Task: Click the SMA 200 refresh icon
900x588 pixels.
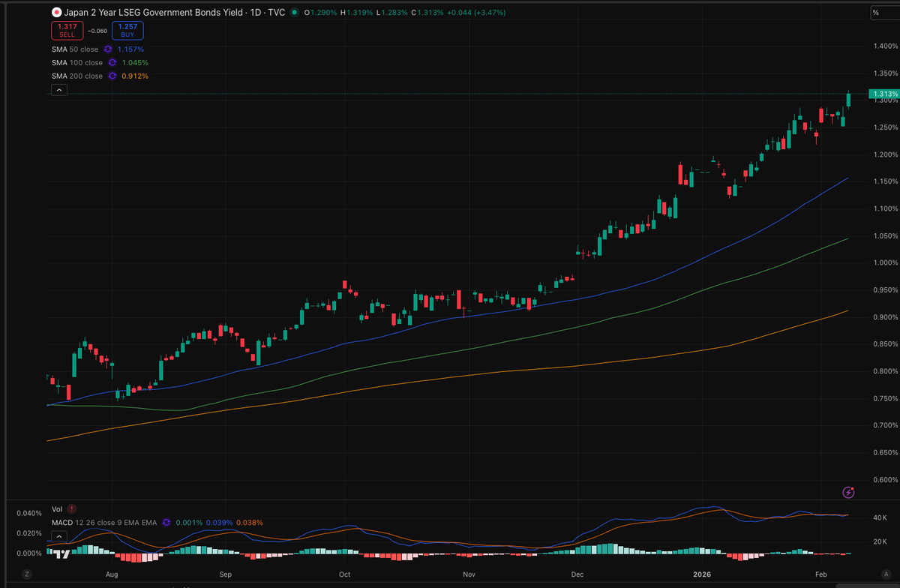Action: click(112, 76)
